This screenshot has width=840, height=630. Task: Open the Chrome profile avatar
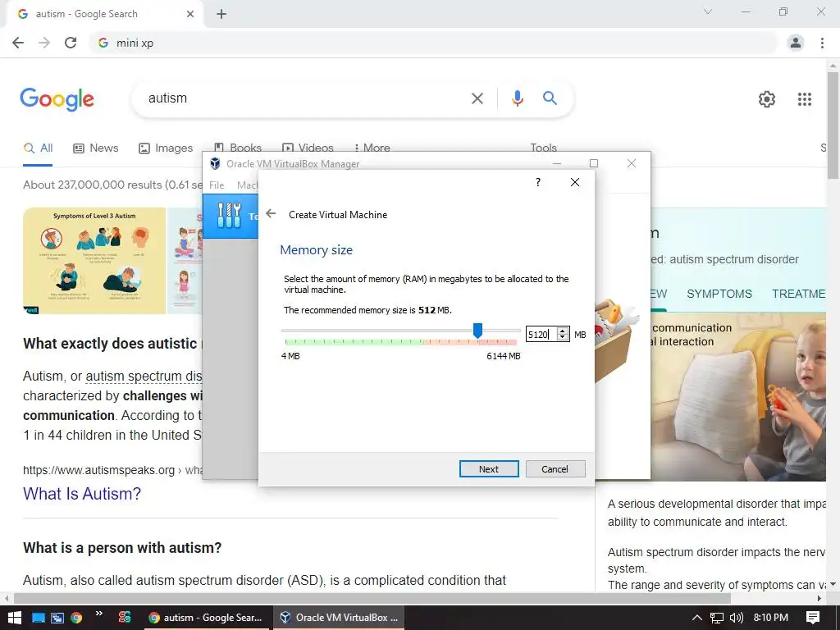coord(796,43)
